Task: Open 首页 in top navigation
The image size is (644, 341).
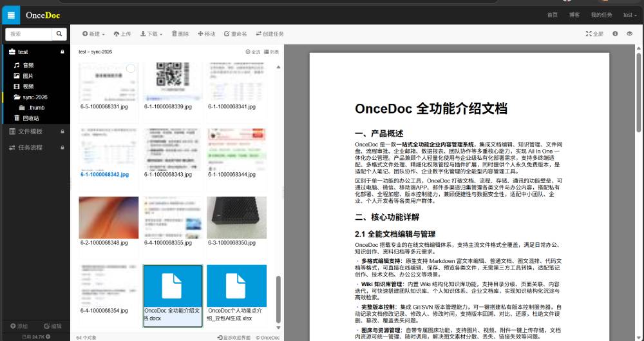Action: (x=553, y=15)
